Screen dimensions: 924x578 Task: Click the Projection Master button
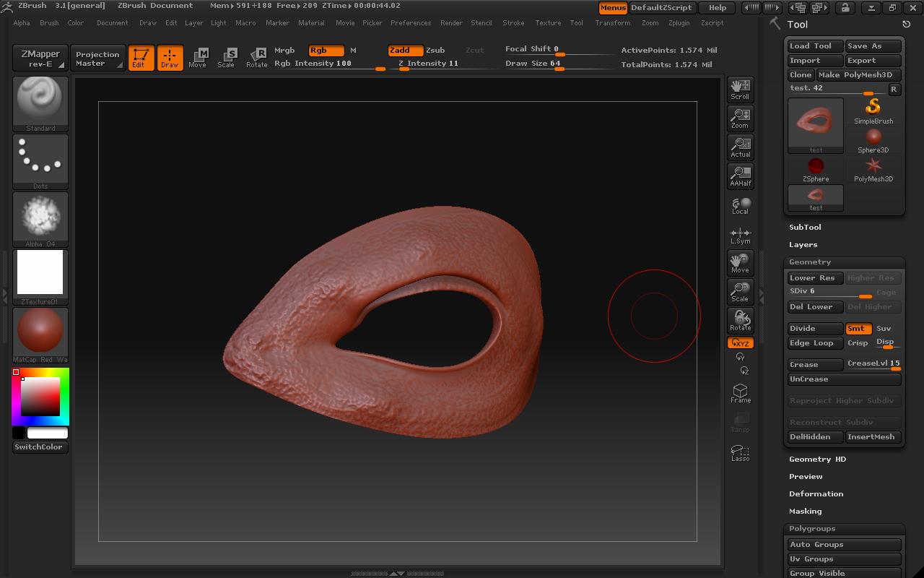[x=97, y=59]
